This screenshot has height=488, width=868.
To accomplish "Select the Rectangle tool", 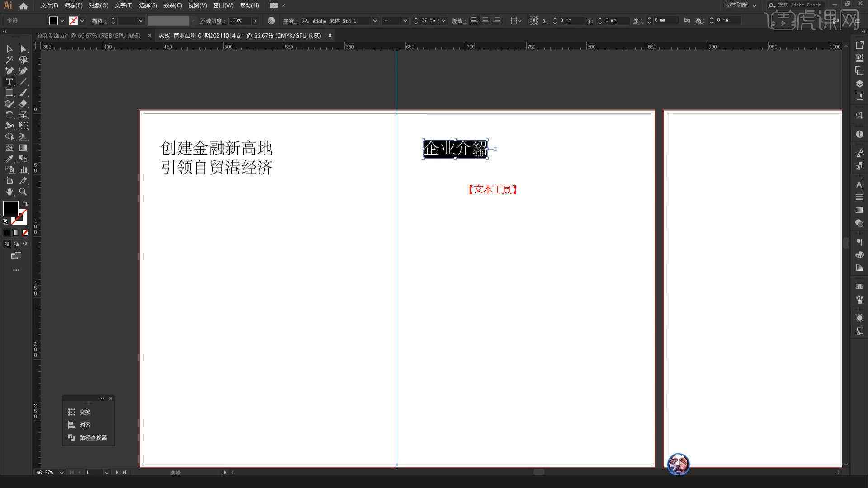I will (x=9, y=93).
